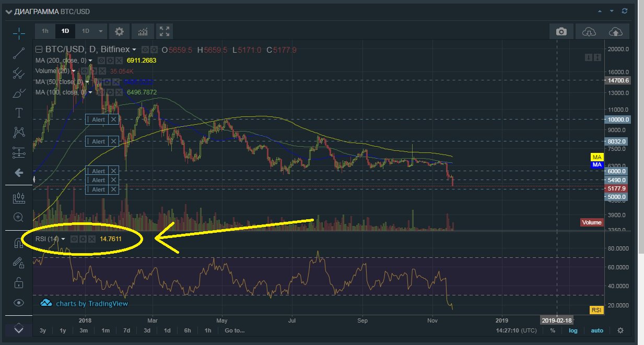The width and height of the screenshot is (644, 345).
Task: Toggle lock all drawing tools
Action: pyautogui.click(x=19, y=283)
